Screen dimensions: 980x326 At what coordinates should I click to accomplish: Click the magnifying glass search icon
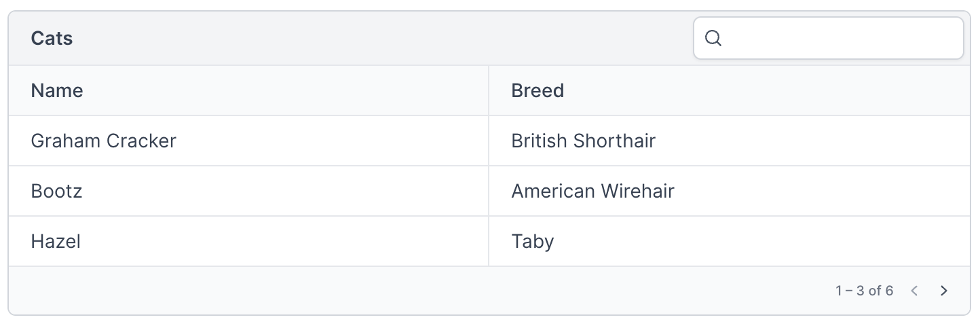tap(713, 38)
